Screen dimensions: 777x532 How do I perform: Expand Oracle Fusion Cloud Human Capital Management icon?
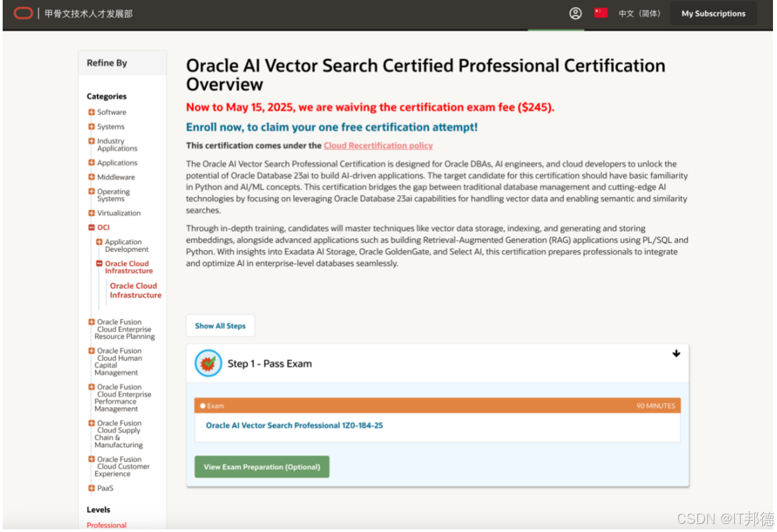pyautogui.click(x=91, y=351)
